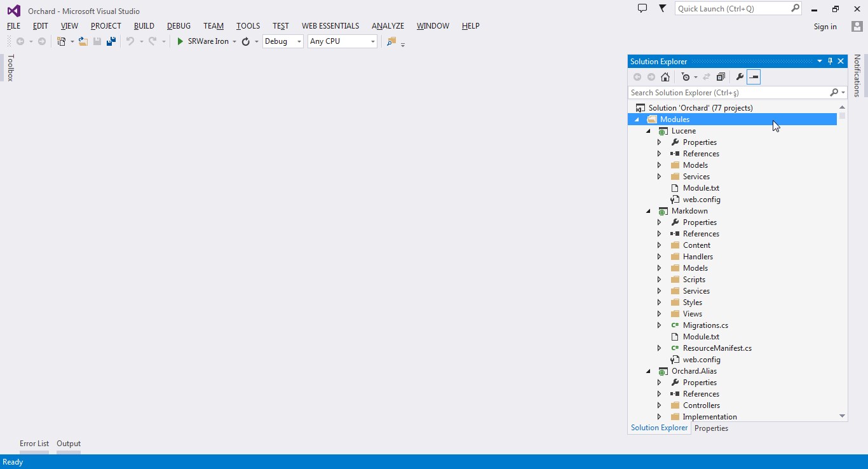Collapse the Orchard.Alias project node

(x=648, y=371)
